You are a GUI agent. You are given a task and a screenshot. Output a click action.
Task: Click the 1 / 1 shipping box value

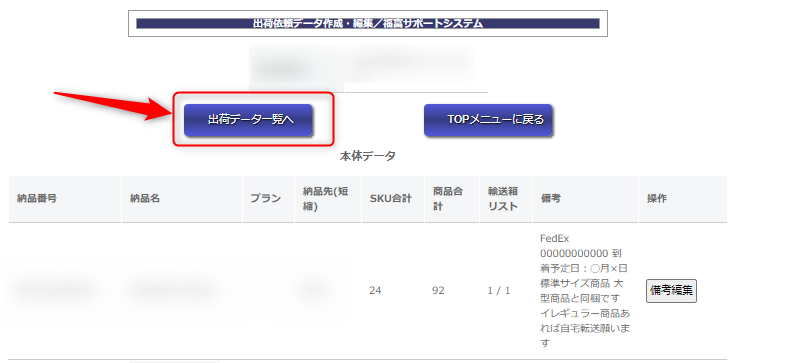(499, 290)
